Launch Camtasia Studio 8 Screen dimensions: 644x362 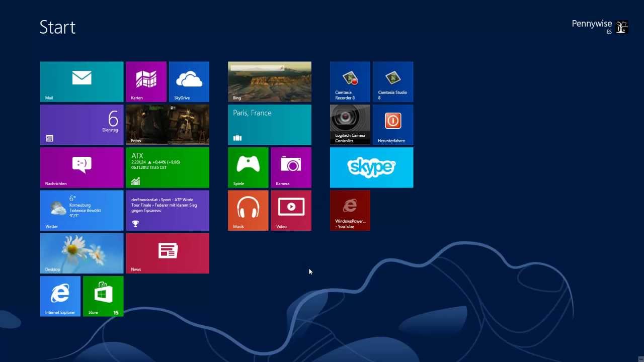coord(393,82)
